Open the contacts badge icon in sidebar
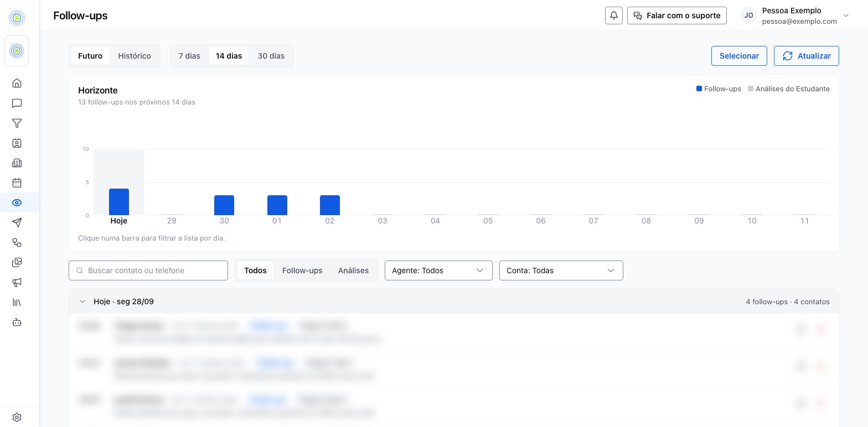This screenshot has width=868, height=427. pyautogui.click(x=17, y=143)
